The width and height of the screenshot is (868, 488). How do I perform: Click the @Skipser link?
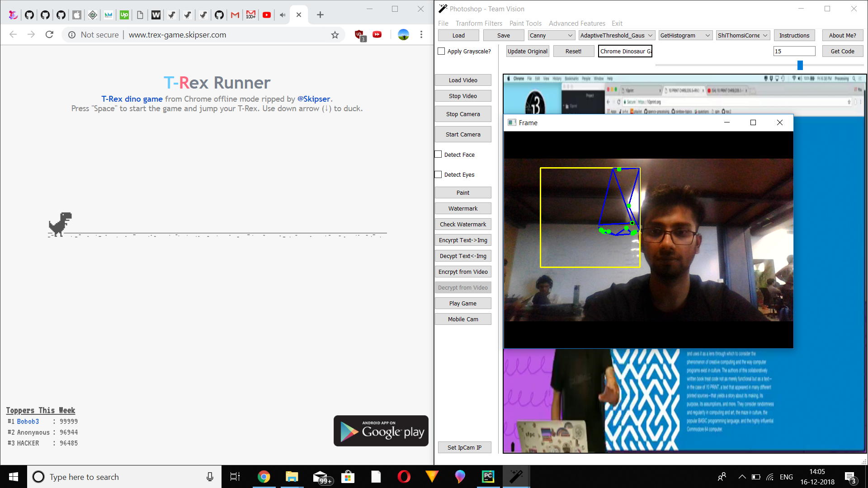click(x=314, y=99)
